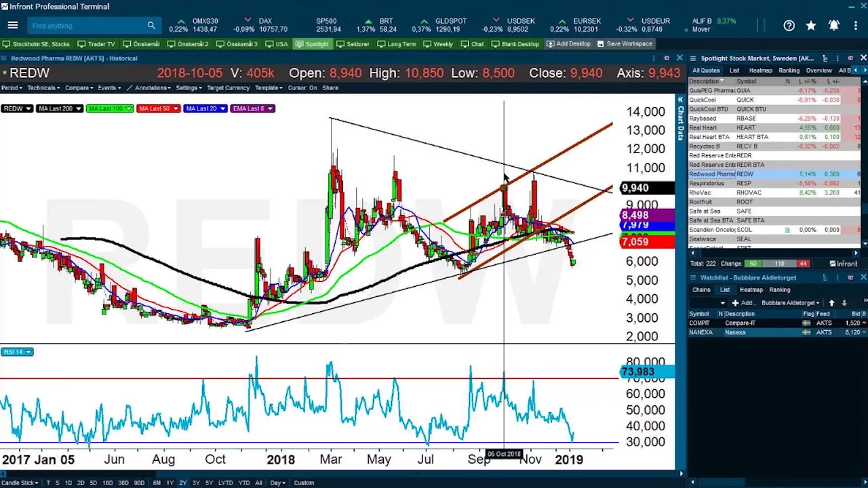Toggle the MA Last 20 indicator

tap(205, 108)
